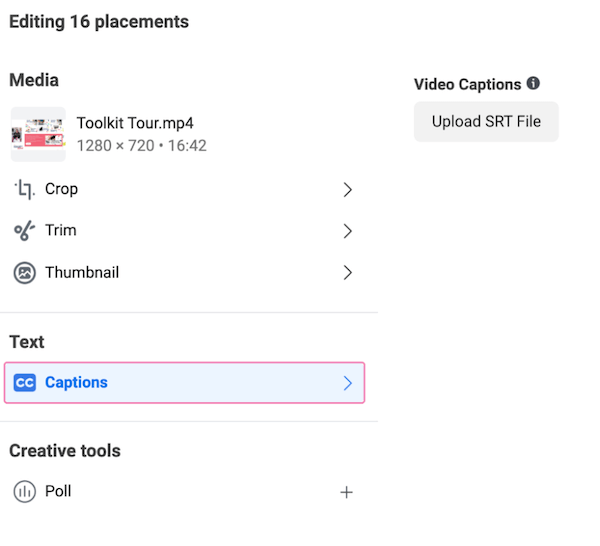Click the Captions row chevron arrow
Image resolution: width=600 pixels, height=546 pixels.
pyautogui.click(x=347, y=383)
